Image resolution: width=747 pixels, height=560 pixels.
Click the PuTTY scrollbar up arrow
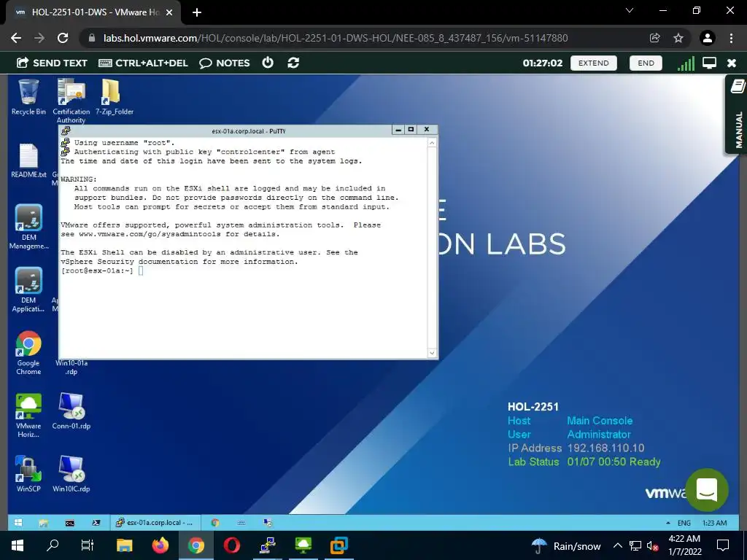[432, 143]
